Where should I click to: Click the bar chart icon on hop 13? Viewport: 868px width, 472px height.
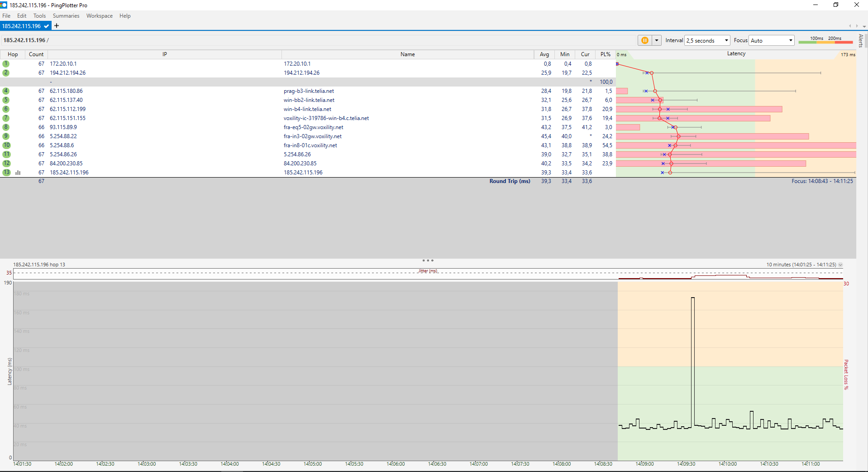(18, 173)
